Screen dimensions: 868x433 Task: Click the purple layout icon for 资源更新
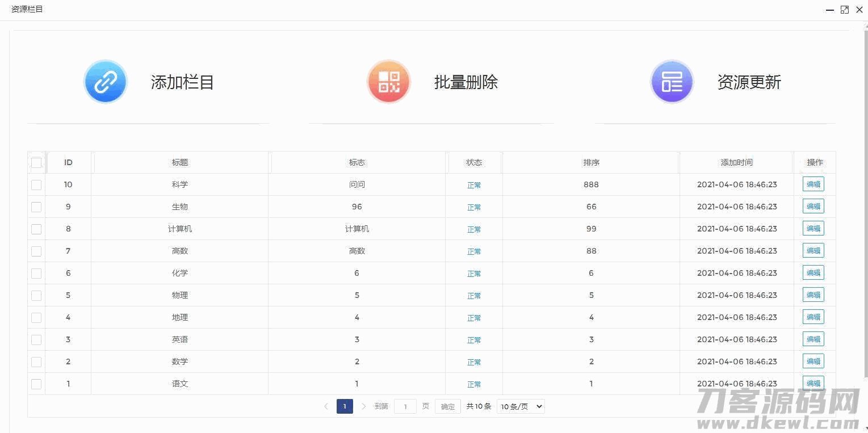click(x=672, y=82)
